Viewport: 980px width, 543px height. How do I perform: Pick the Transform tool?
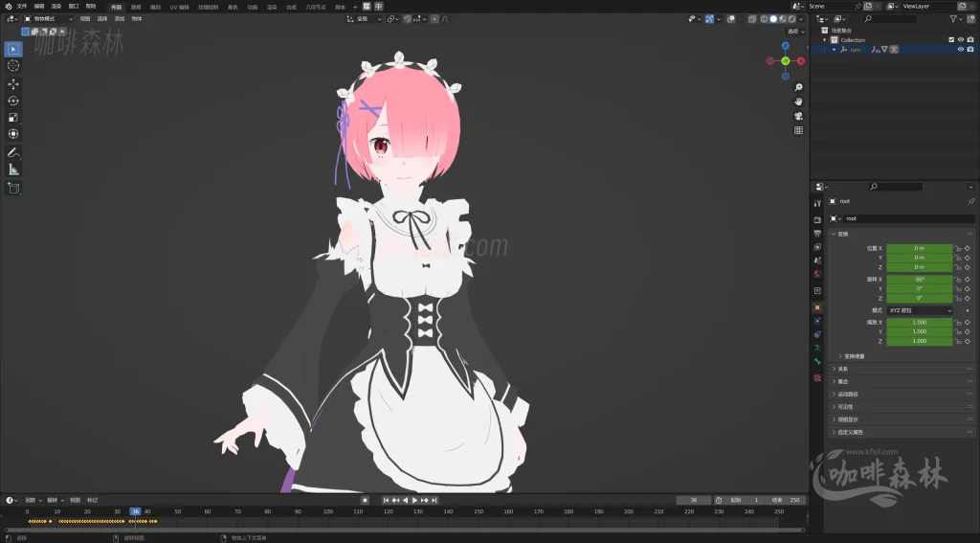(13, 134)
